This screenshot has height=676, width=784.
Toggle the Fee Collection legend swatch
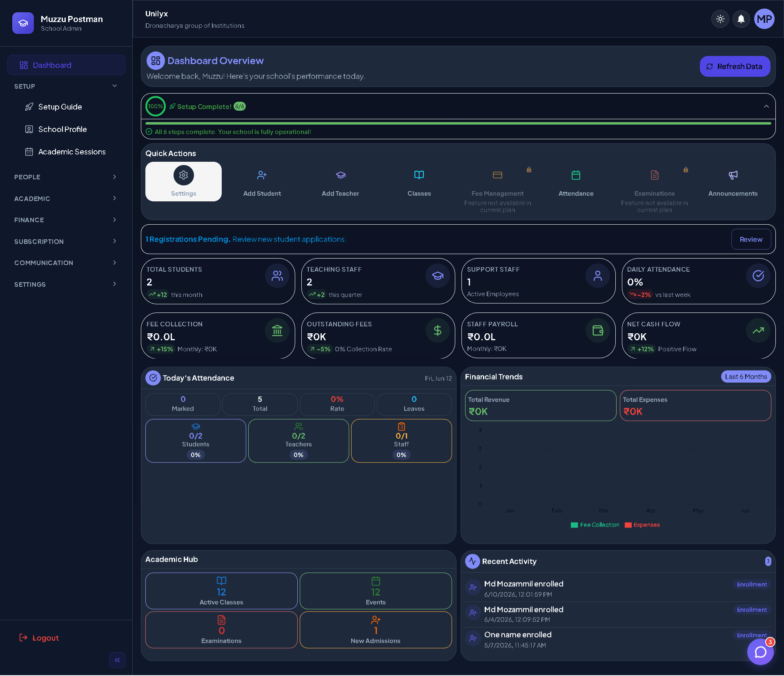pyautogui.click(x=574, y=525)
